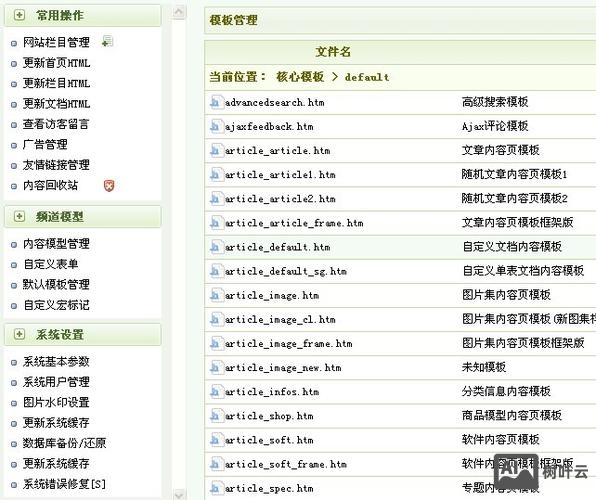Click file icon beside article_image.htm
596x500 pixels.
point(216,295)
